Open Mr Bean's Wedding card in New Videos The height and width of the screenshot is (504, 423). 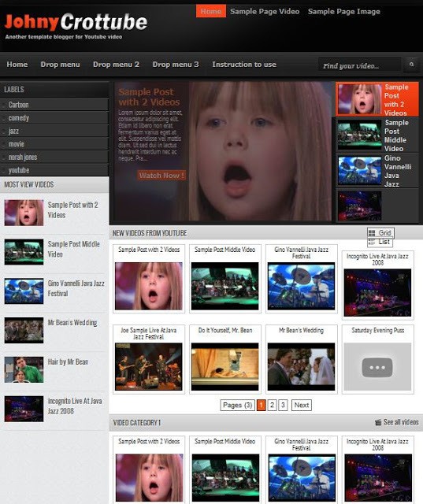point(302,359)
